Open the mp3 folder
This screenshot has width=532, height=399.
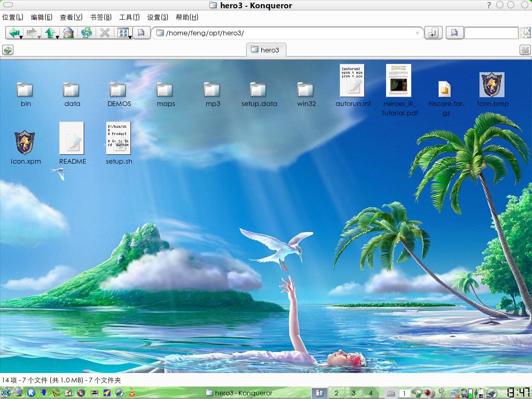pos(212,94)
